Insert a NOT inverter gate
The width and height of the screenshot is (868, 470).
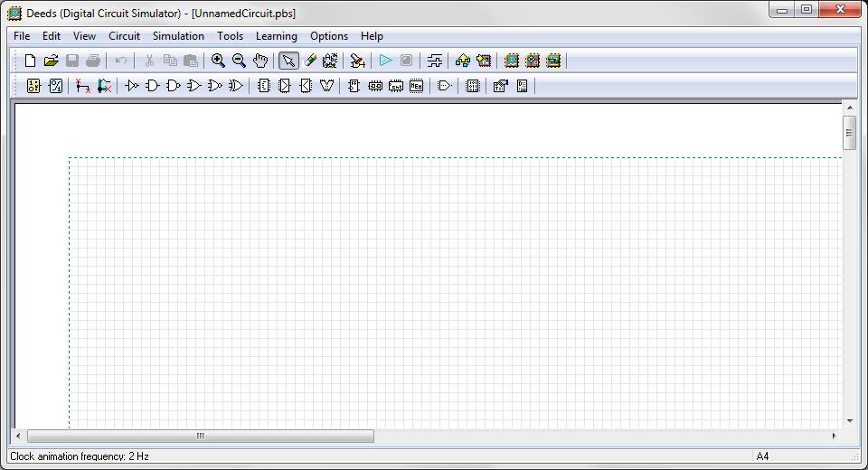pyautogui.click(x=132, y=86)
